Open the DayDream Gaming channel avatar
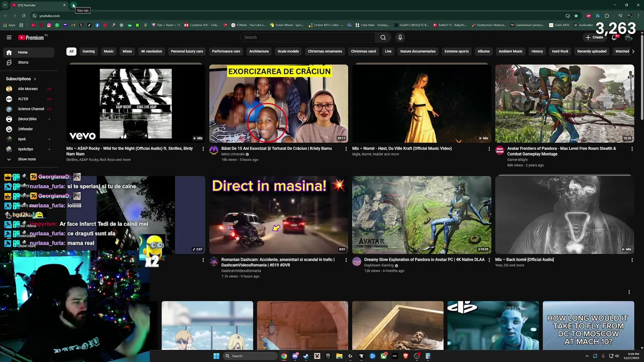 tap(357, 261)
